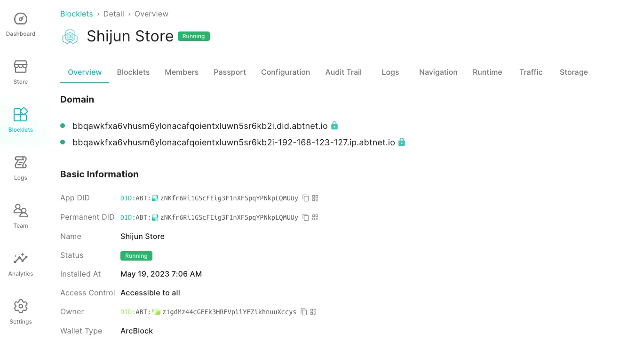Switch to the Blocklets tab
The width and height of the screenshot is (644, 341).
tap(133, 72)
